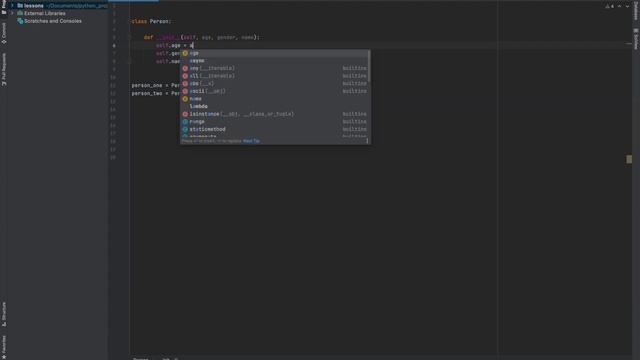Viewport: 640px width, 360px height.
Task: Click parameter icon beside 'age' suggestion
Action: coord(185,53)
